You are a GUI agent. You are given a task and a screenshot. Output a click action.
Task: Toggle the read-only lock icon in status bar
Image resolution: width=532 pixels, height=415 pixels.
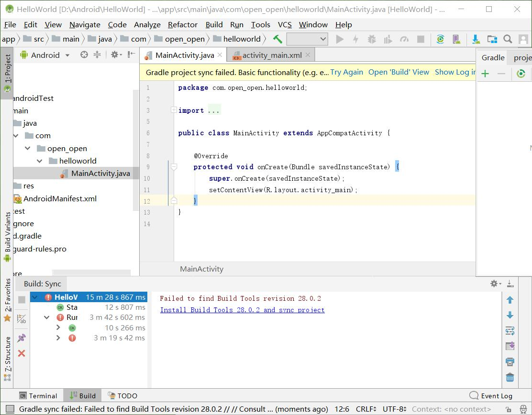click(508, 409)
